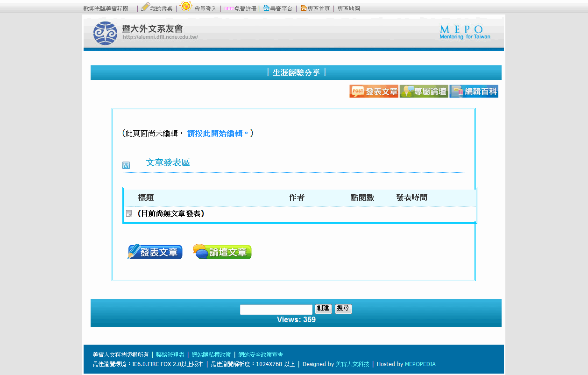Click the 請按此開始編輯 link
588x375 pixels.
point(218,134)
